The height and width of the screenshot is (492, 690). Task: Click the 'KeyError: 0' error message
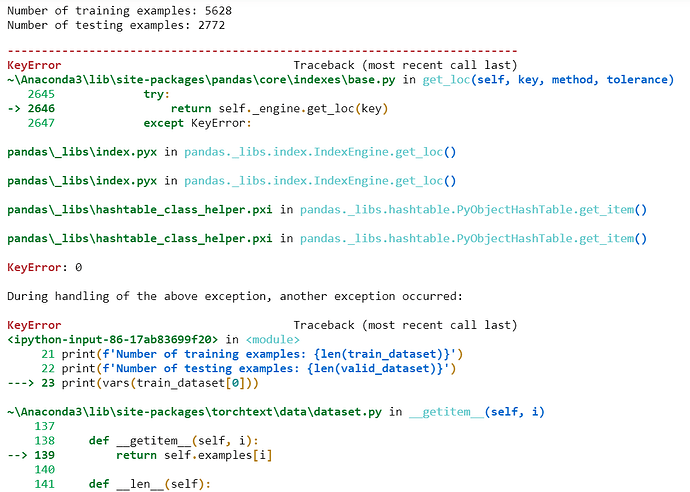44,267
